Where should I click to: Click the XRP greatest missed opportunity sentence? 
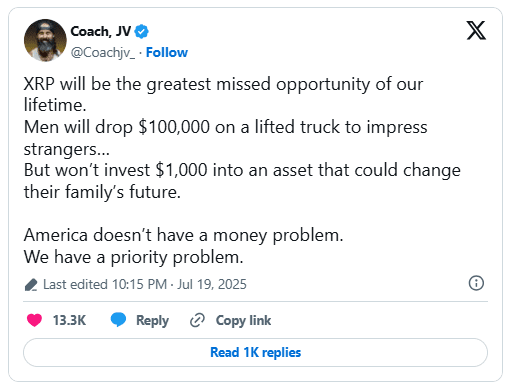(223, 94)
